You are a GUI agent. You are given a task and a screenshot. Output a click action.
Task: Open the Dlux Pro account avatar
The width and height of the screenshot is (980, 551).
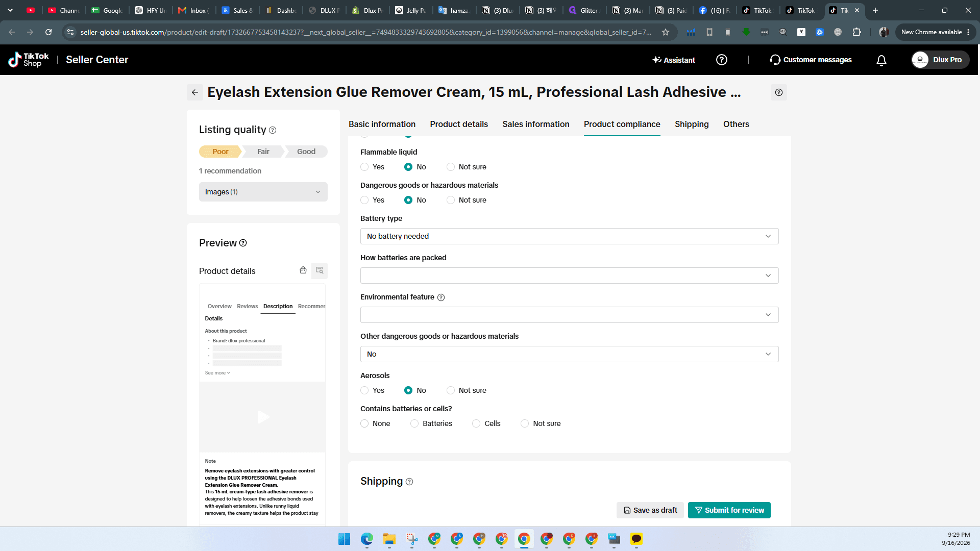tap(920, 60)
